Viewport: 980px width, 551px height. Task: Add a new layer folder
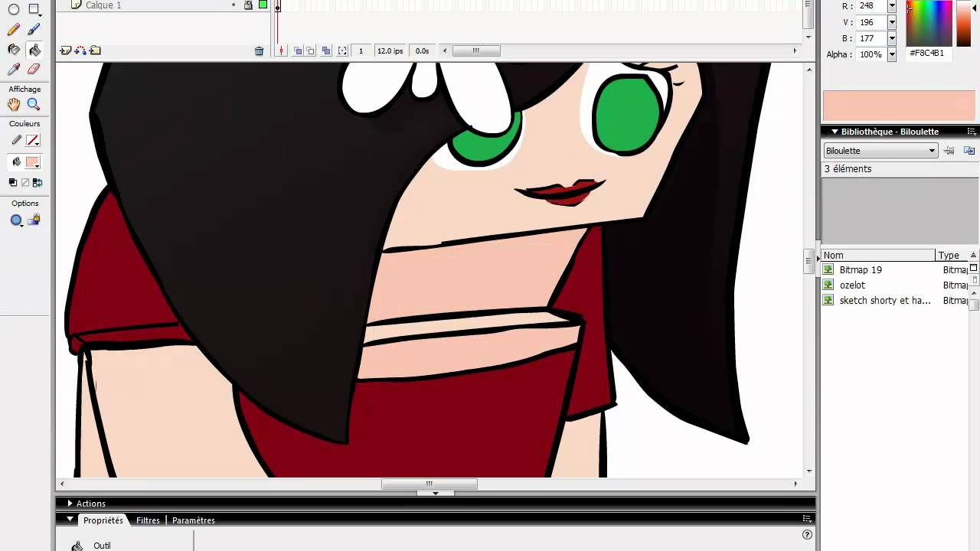[95, 51]
